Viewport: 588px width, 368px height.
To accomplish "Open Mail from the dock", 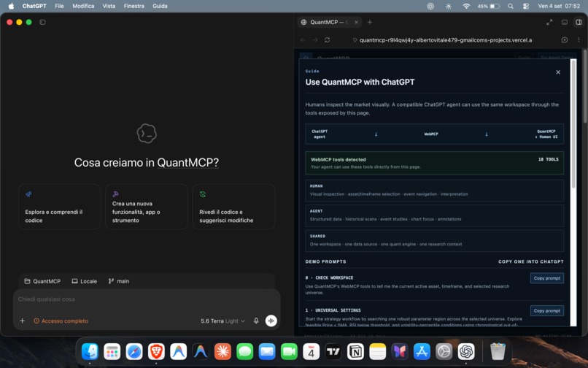I will tap(267, 351).
